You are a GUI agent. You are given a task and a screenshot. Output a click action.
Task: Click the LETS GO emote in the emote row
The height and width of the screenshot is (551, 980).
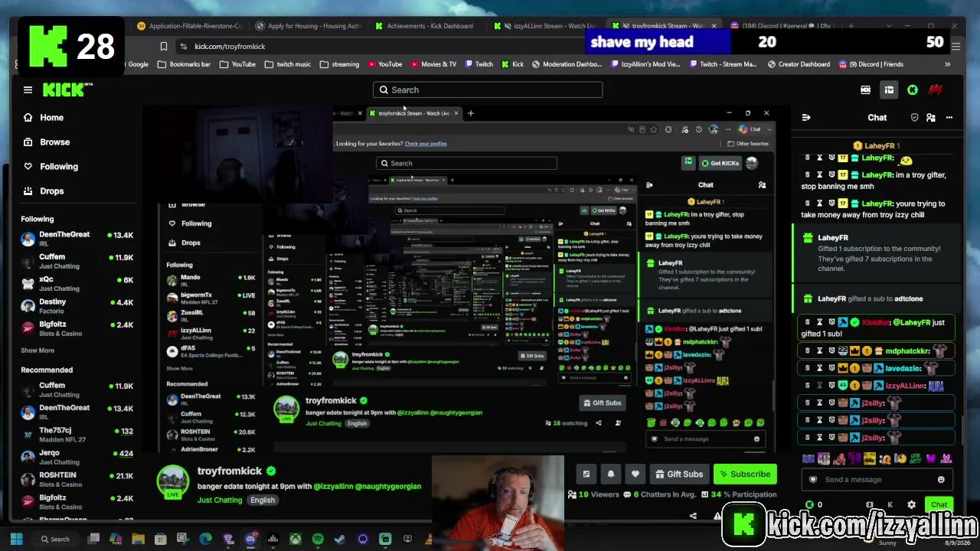click(x=915, y=459)
